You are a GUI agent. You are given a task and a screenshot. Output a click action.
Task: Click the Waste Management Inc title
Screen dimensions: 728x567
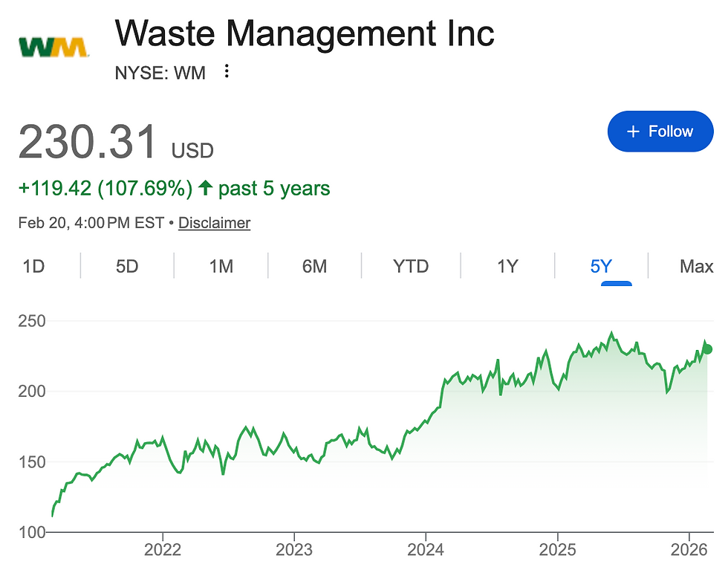click(x=305, y=33)
